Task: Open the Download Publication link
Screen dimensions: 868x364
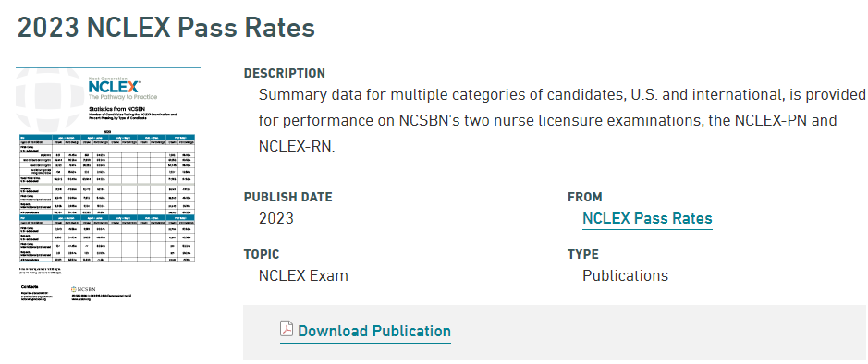Action: 374,332
